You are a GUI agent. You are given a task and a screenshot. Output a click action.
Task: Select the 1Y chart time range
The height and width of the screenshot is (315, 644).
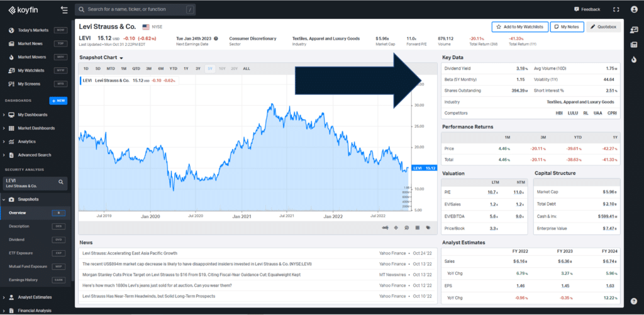[186, 68]
